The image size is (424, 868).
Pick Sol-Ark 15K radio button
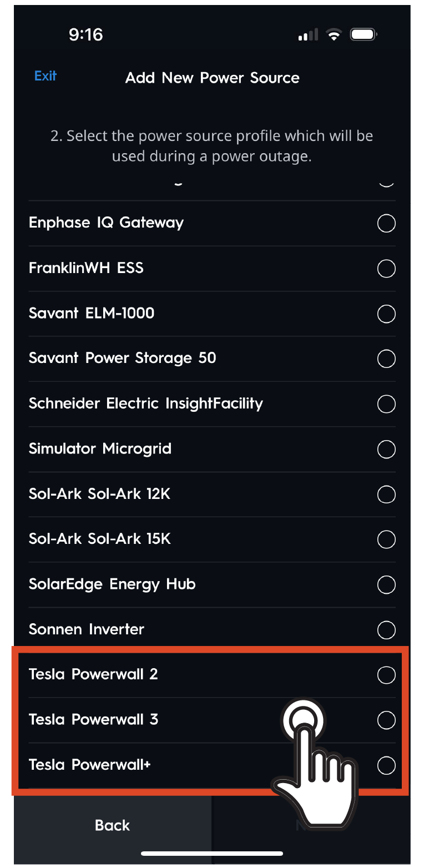pos(386,539)
